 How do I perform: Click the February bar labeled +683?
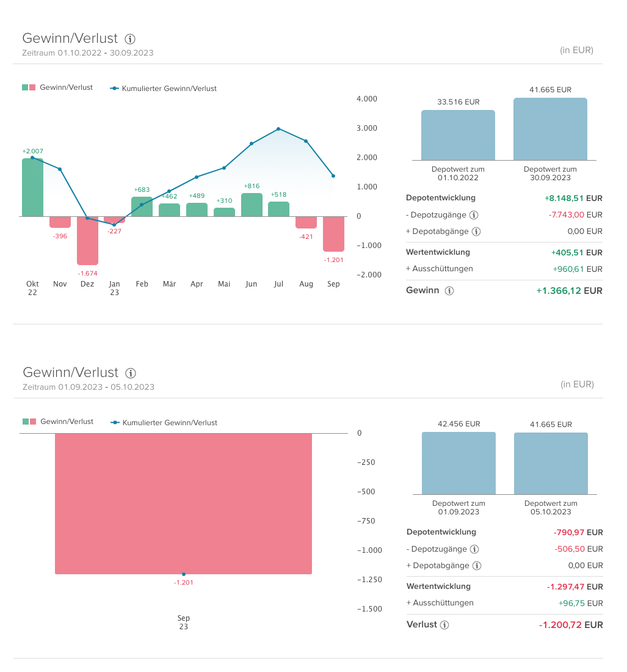tap(142, 206)
